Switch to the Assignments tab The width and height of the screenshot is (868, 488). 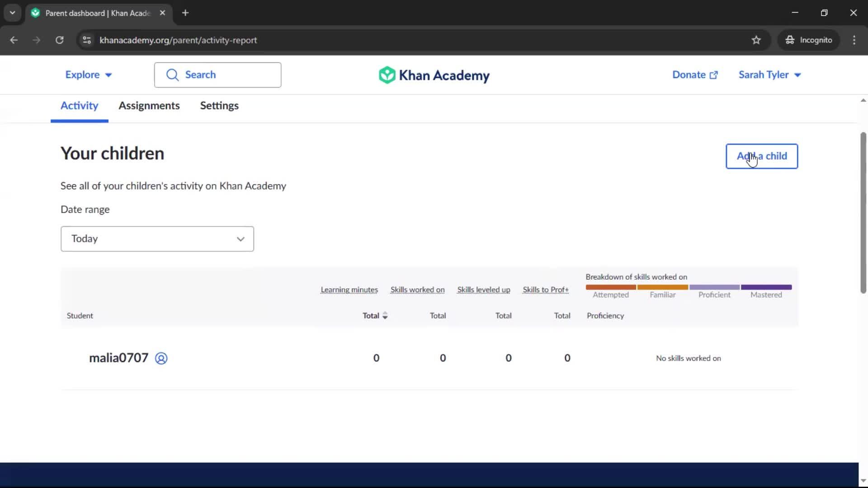(149, 106)
